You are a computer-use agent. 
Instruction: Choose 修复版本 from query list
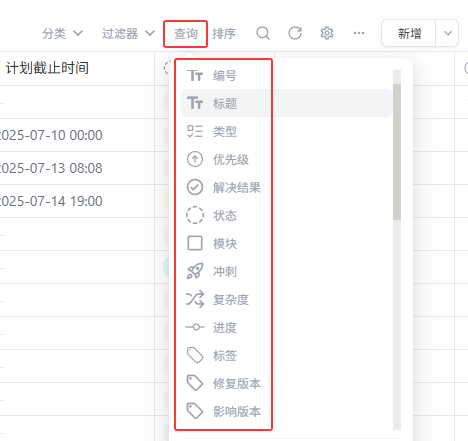pyautogui.click(x=287, y=383)
